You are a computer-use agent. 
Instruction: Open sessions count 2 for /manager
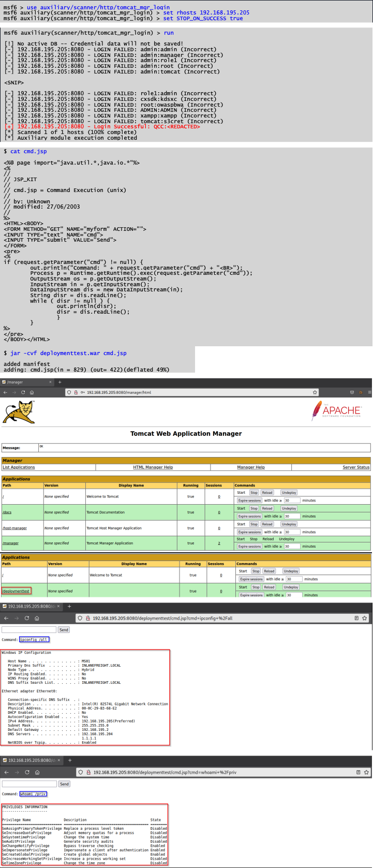coord(219,543)
